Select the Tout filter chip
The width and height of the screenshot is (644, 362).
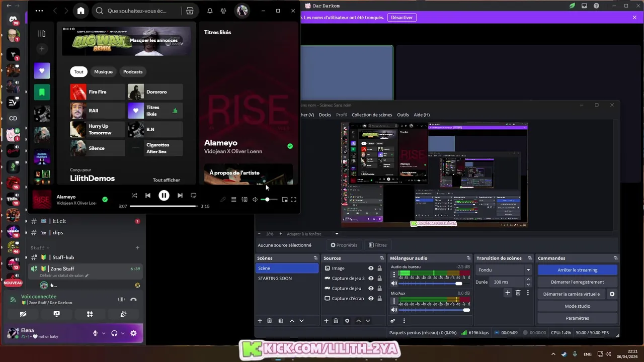pyautogui.click(x=79, y=72)
